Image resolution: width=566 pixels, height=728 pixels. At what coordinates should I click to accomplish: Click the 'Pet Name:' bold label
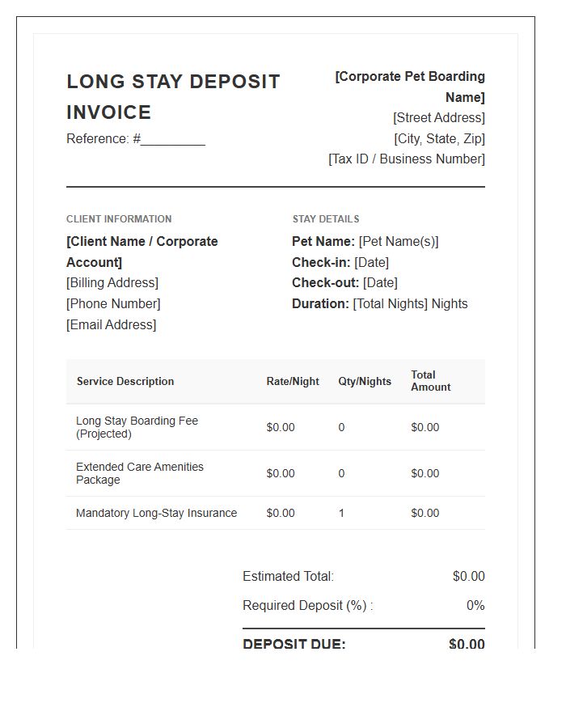click(323, 241)
